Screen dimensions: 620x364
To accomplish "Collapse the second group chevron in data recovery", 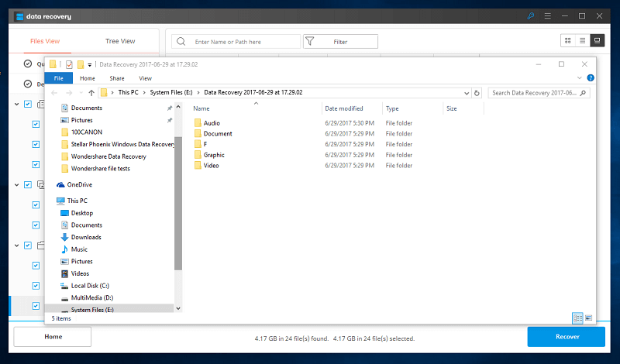I will (x=16, y=185).
